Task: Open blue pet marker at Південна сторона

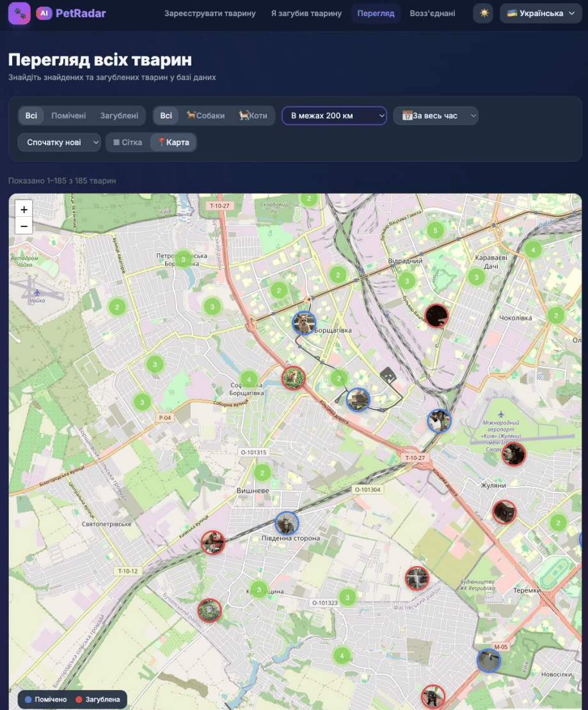Action: coord(287,523)
